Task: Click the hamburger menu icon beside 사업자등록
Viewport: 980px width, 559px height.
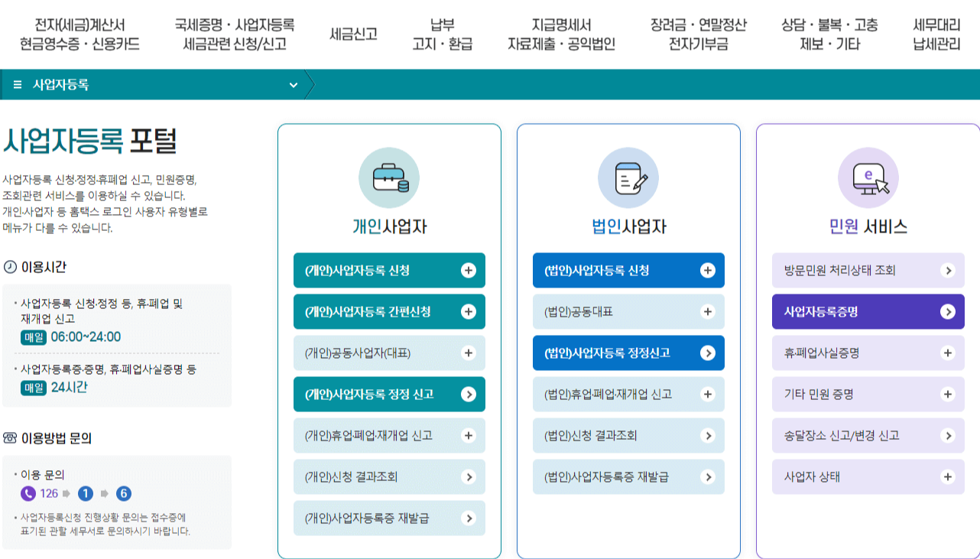Action: tap(18, 85)
